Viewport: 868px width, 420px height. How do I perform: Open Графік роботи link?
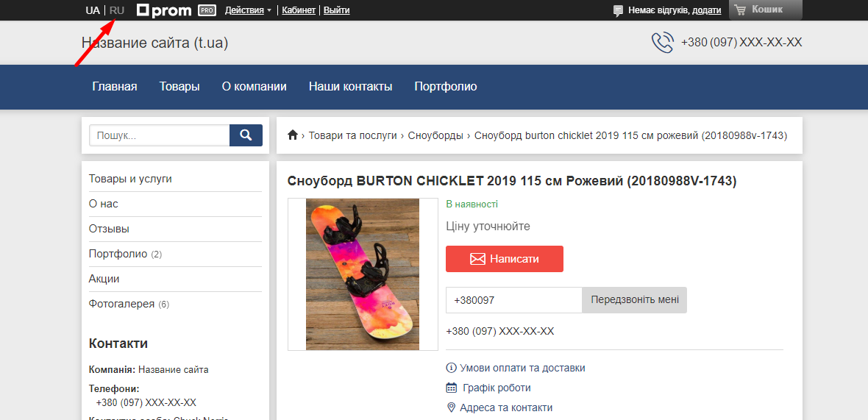tap(497, 388)
